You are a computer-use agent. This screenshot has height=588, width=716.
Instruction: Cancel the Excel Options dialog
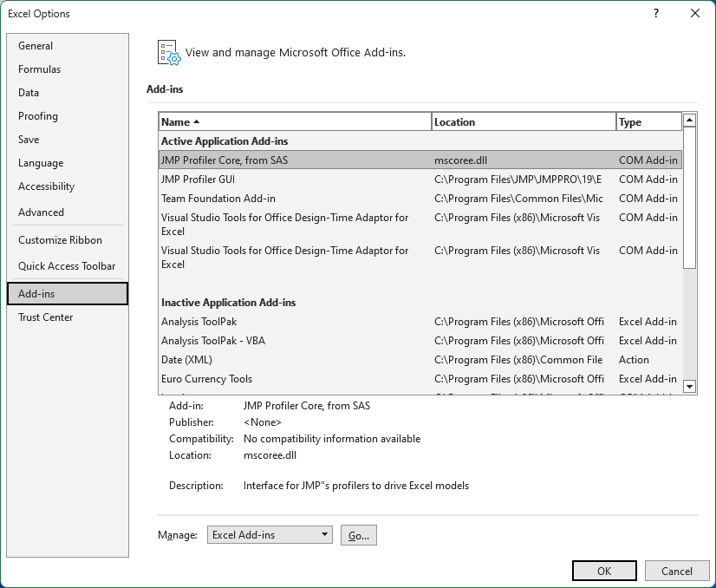[677, 571]
